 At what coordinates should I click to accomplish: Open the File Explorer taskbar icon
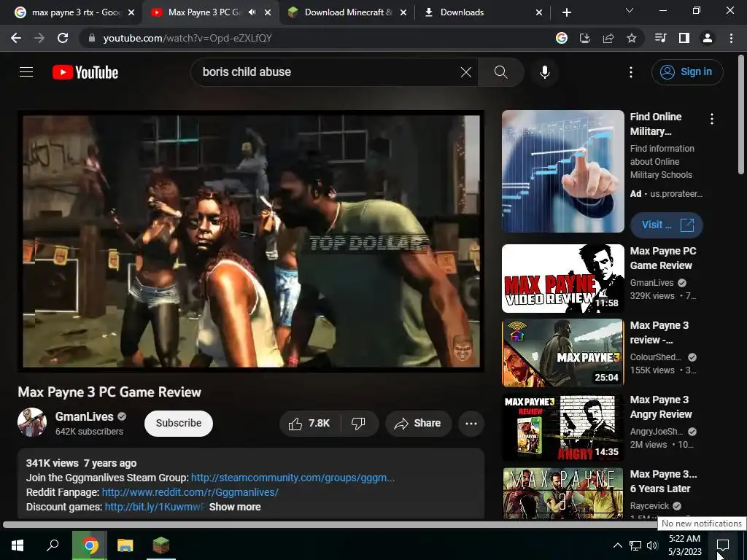(x=125, y=545)
